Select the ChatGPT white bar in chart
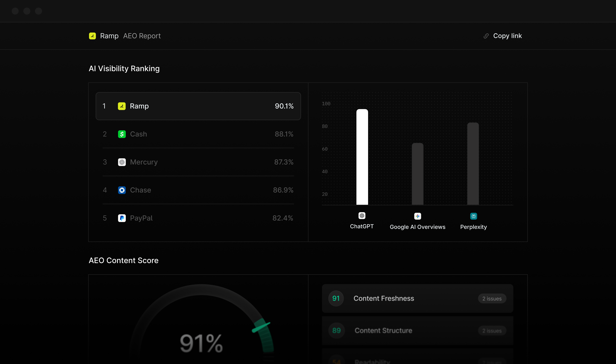616x364 pixels. pyautogui.click(x=362, y=157)
